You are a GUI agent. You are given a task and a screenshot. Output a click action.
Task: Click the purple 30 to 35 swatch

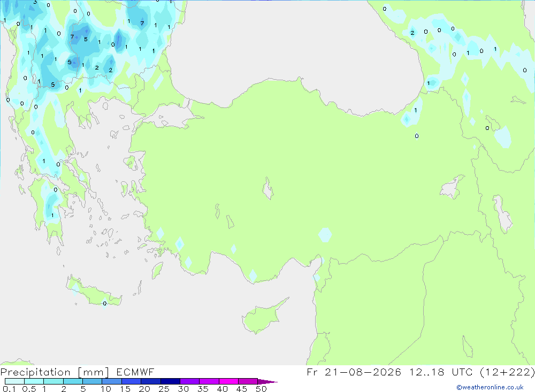[x=190, y=381]
